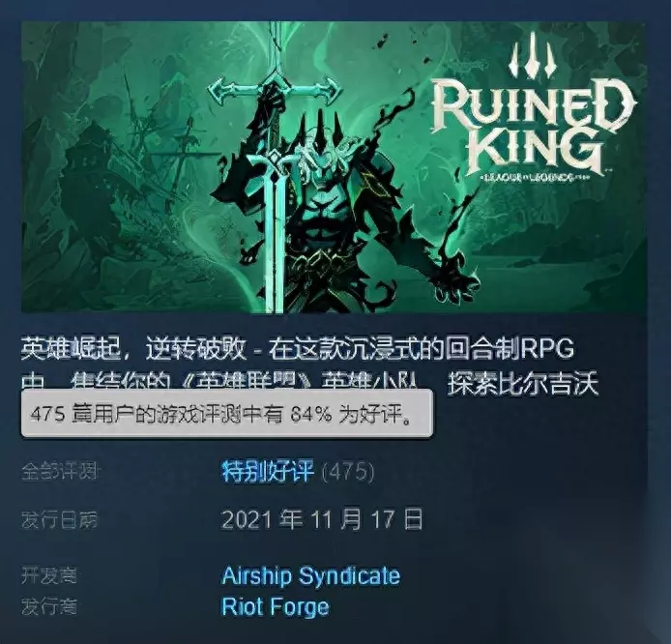
Task: Click the 全部评测 label
Action: [61, 472]
